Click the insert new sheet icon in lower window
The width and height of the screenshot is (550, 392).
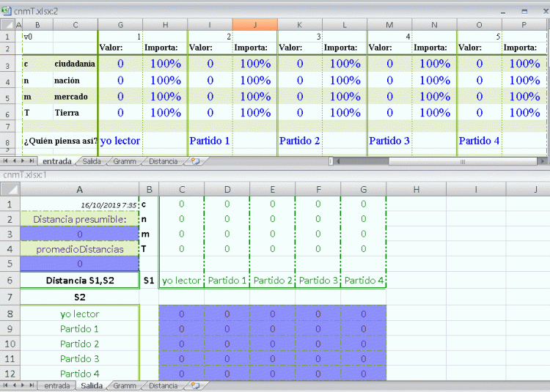194,385
